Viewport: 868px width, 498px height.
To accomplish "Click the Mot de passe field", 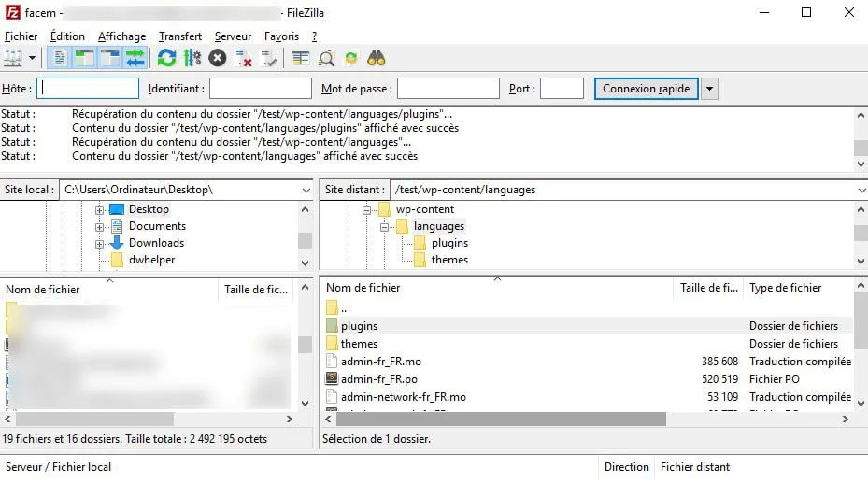I will point(448,89).
